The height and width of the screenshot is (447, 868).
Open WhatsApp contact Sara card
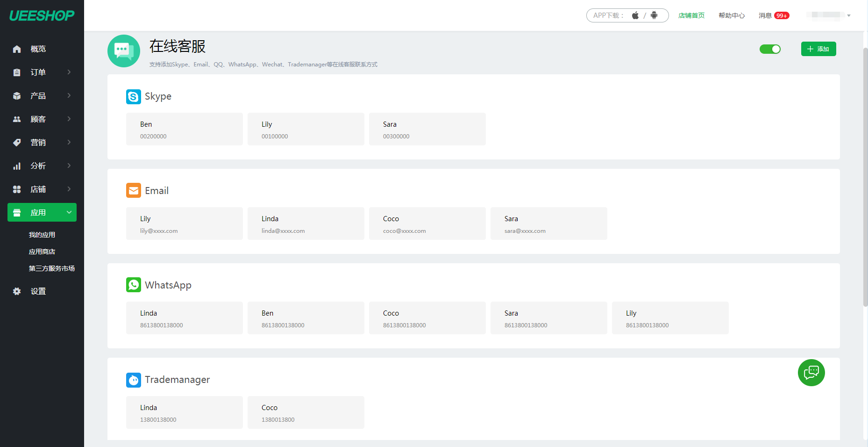tap(549, 318)
